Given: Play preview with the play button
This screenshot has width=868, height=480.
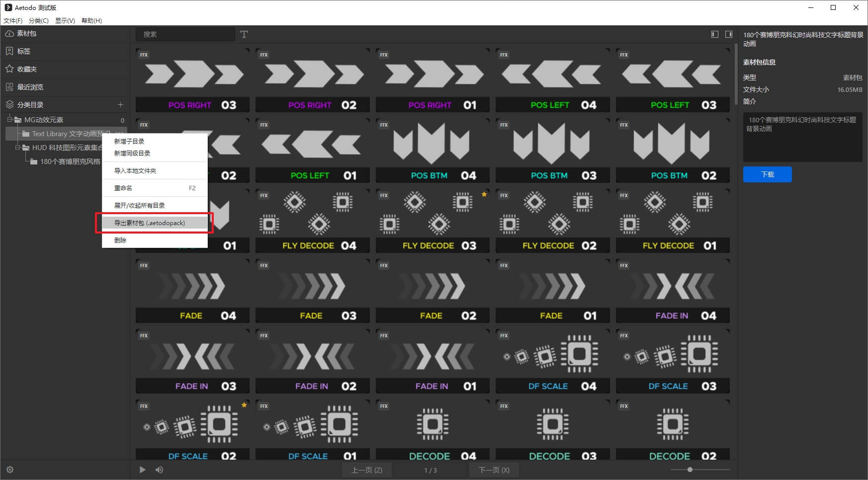Looking at the screenshot, I should [x=143, y=470].
